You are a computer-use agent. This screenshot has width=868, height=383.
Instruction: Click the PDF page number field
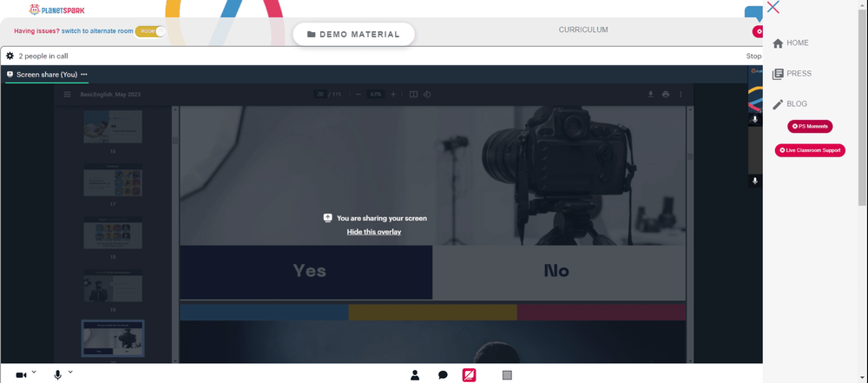pos(320,94)
